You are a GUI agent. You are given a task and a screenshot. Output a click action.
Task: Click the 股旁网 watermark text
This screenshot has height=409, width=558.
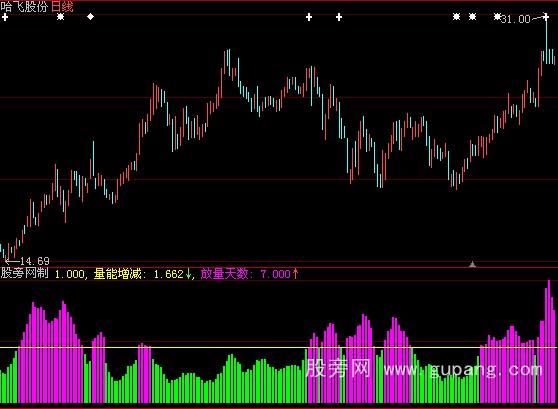(x=338, y=368)
